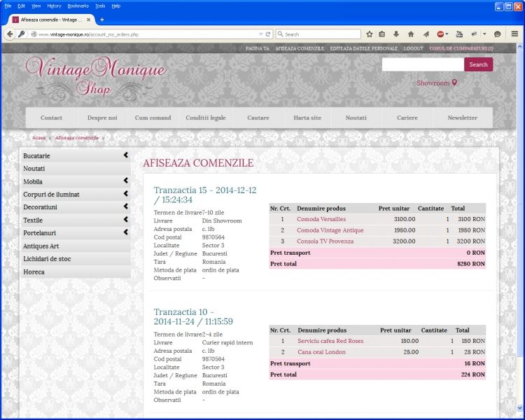Screen dimensions: 525x420
Task: Click the Adblock Plus stop-sign icon
Action: [441, 34]
